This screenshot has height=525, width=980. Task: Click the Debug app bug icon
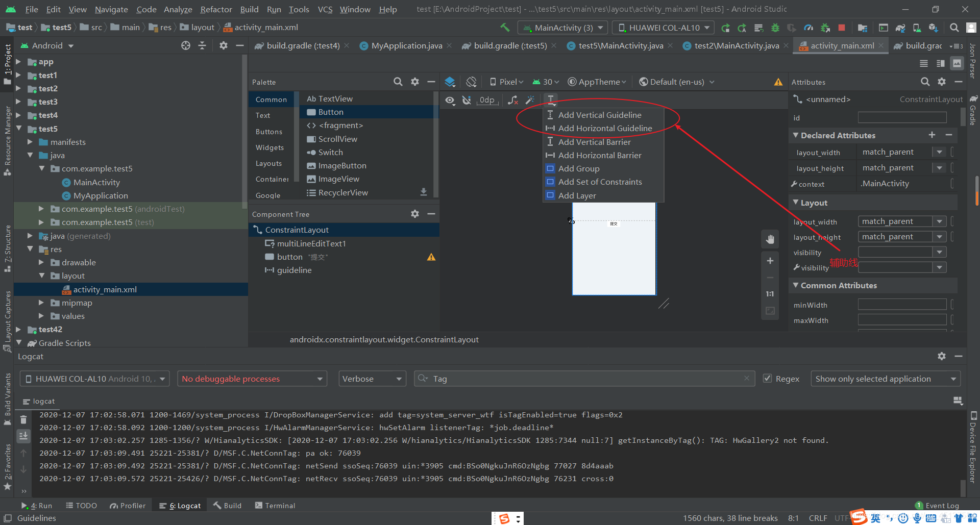coord(775,28)
